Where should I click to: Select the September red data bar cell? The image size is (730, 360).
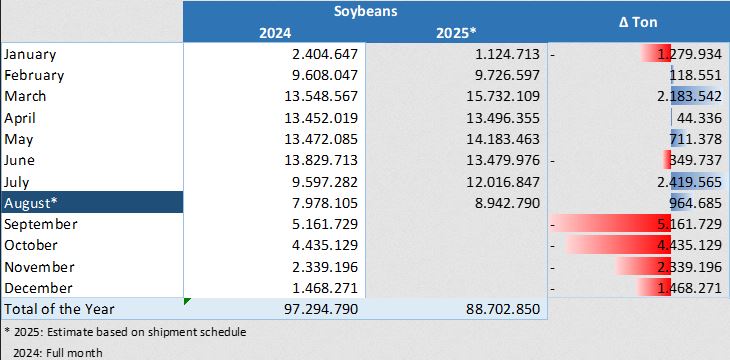coord(639,224)
